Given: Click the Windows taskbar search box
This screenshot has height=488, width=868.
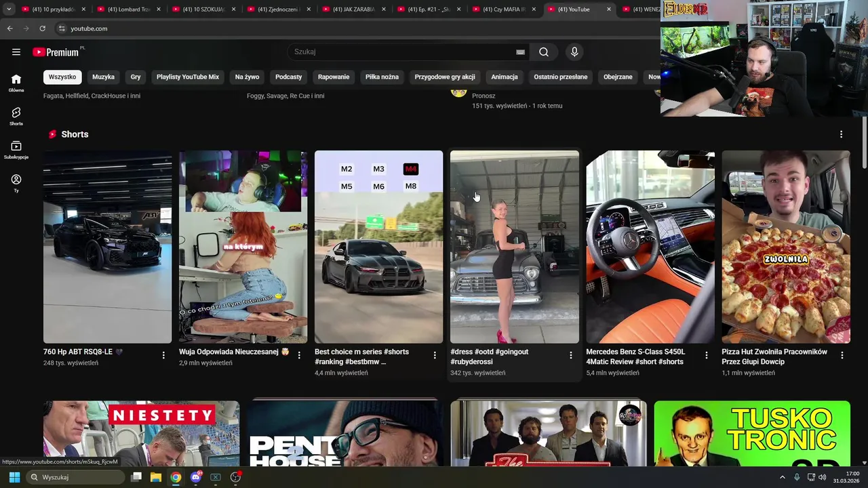Looking at the screenshot, I should 77,477.
